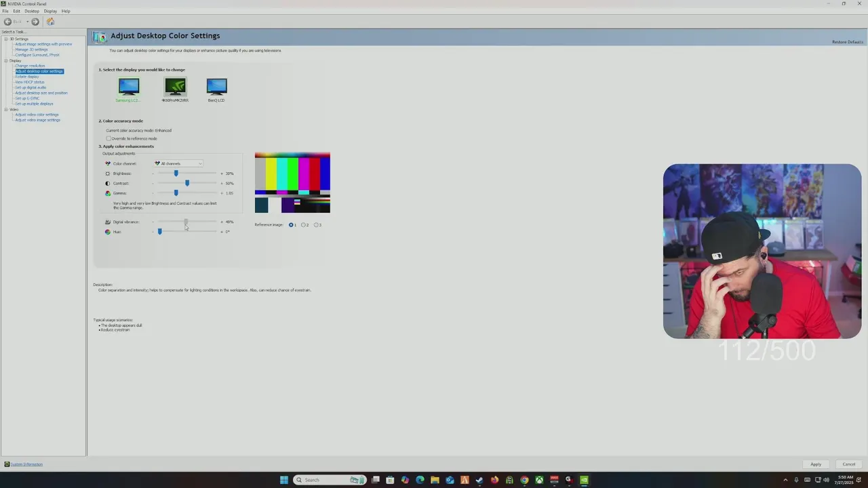
Task: Show hidden icons in system tray
Action: [786, 480]
